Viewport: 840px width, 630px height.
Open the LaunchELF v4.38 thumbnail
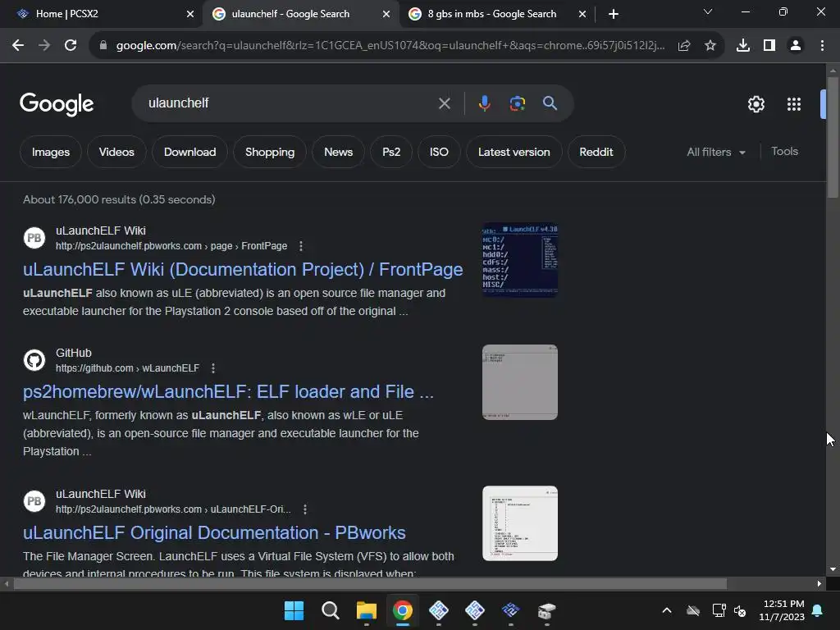[x=520, y=260]
